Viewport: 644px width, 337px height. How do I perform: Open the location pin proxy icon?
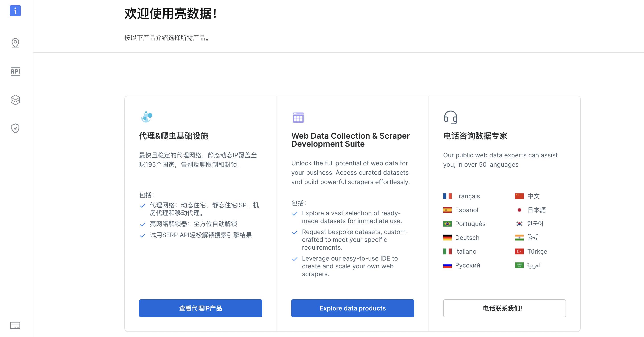pyautogui.click(x=15, y=43)
